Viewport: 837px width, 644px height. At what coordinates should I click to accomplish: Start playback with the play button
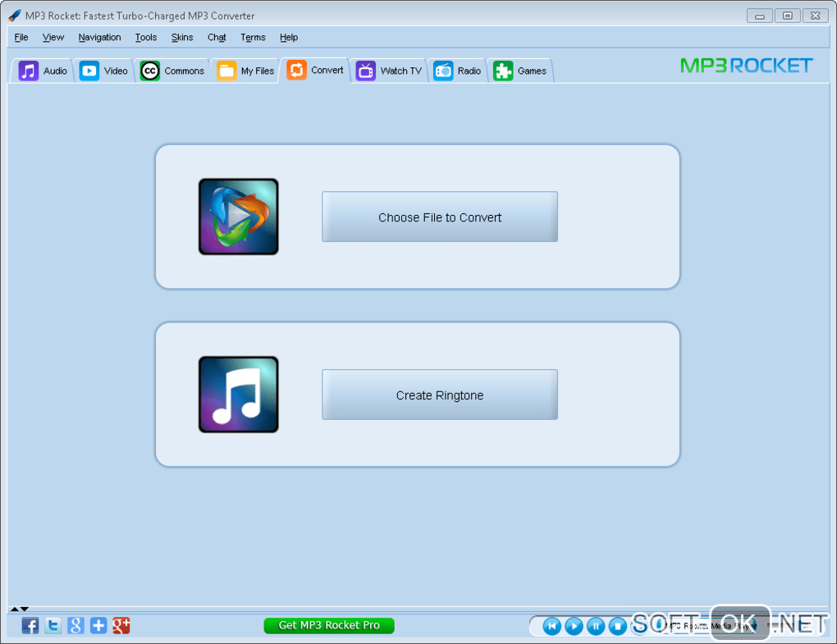(574, 626)
